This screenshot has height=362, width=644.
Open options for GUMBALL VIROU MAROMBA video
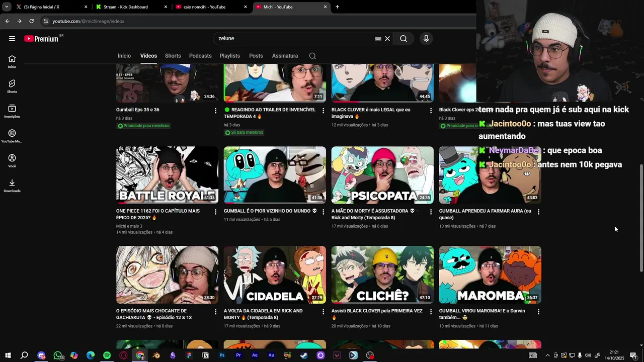point(539,312)
